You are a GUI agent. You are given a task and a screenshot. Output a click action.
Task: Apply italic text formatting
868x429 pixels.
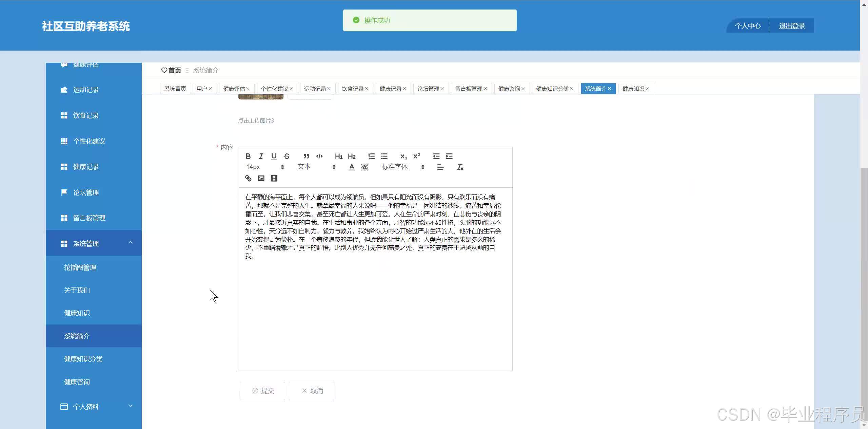click(261, 156)
